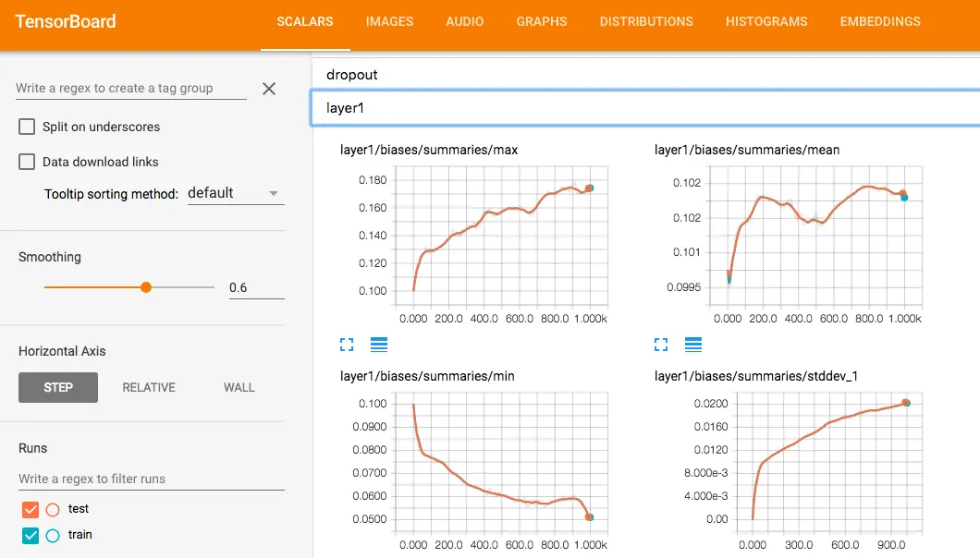The image size is (980, 558).
Task: Click the smoothing value field showing 0.6
Action: [x=256, y=287]
